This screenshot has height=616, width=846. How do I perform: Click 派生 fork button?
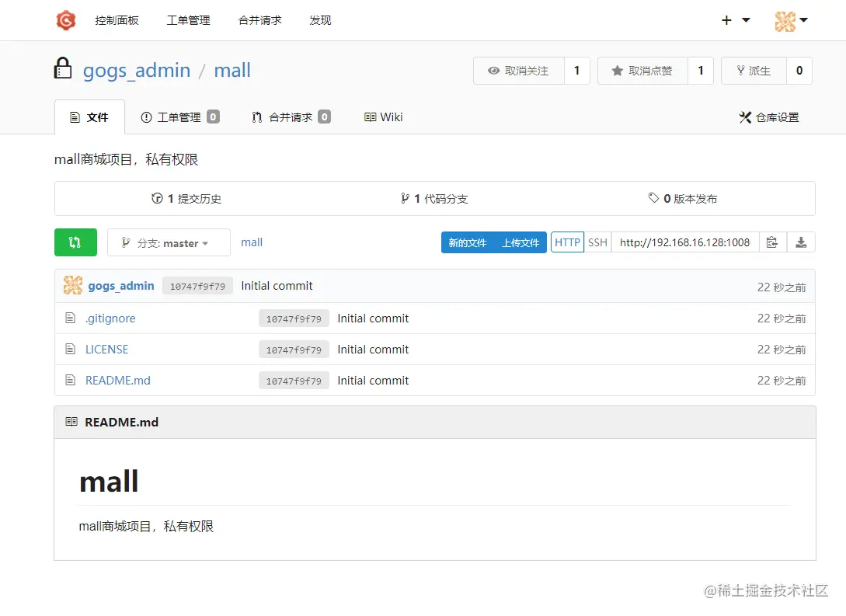pyautogui.click(x=754, y=71)
